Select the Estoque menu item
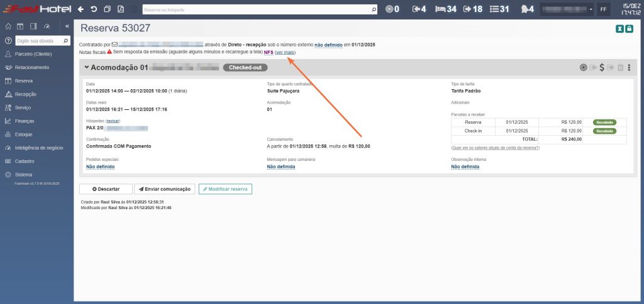Image resolution: width=644 pixels, height=304 pixels. point(25,134)
